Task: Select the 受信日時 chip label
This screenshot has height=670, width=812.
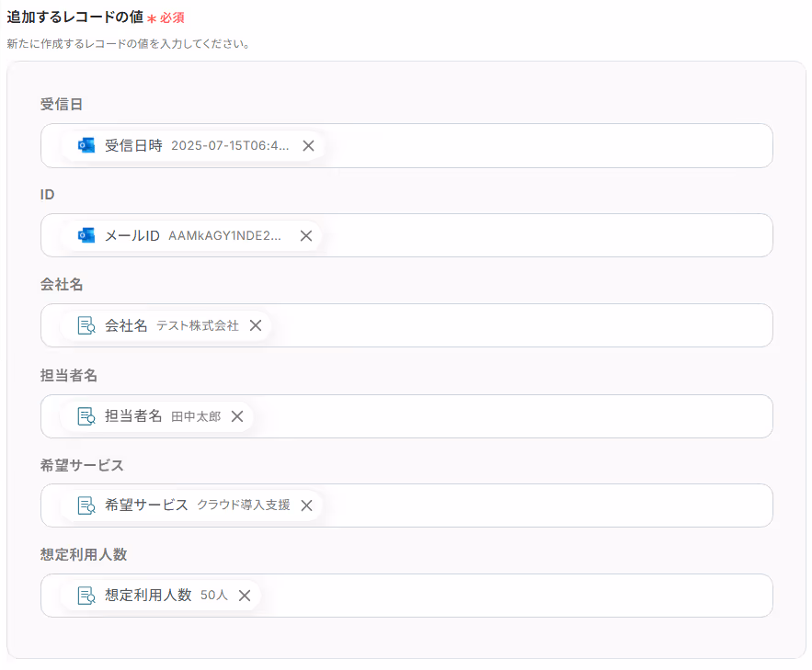Action: coord(133,145)
